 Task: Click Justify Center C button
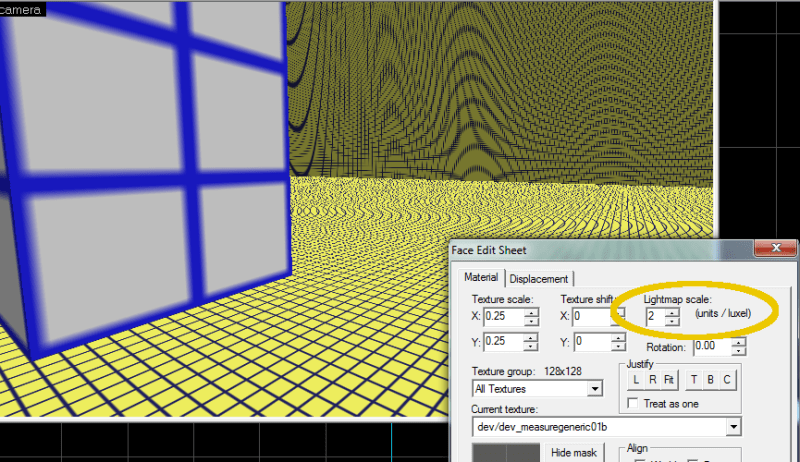(x=727, y=380)
